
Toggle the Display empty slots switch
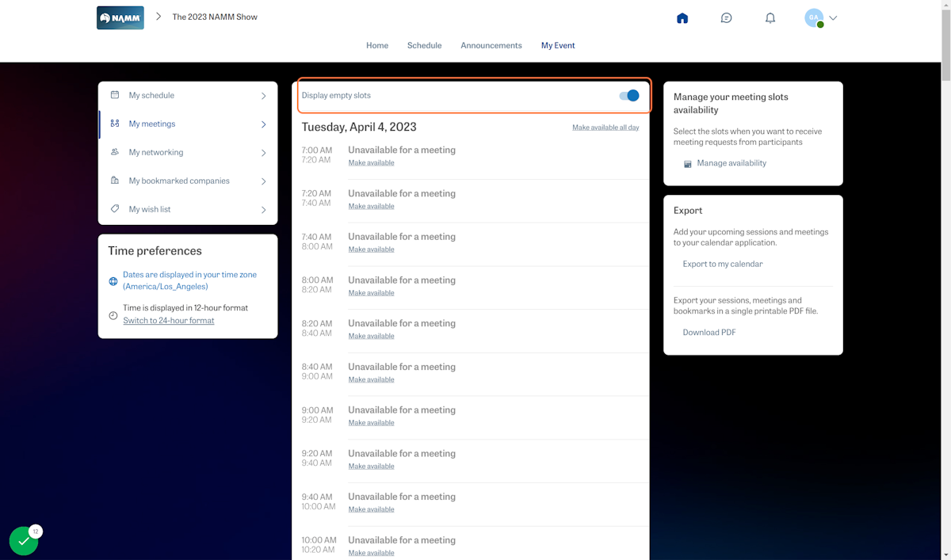pos(629,95)
